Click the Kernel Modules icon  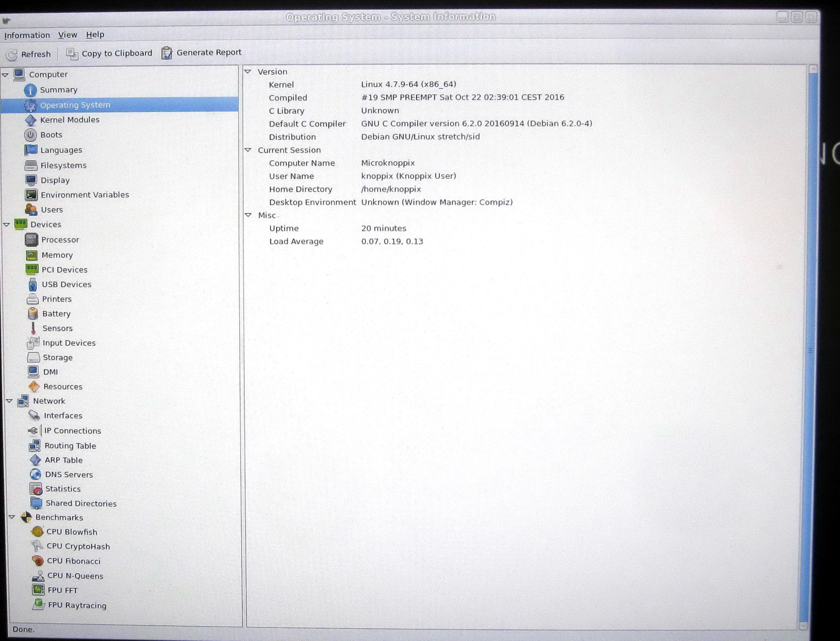(x=31, y=120)
